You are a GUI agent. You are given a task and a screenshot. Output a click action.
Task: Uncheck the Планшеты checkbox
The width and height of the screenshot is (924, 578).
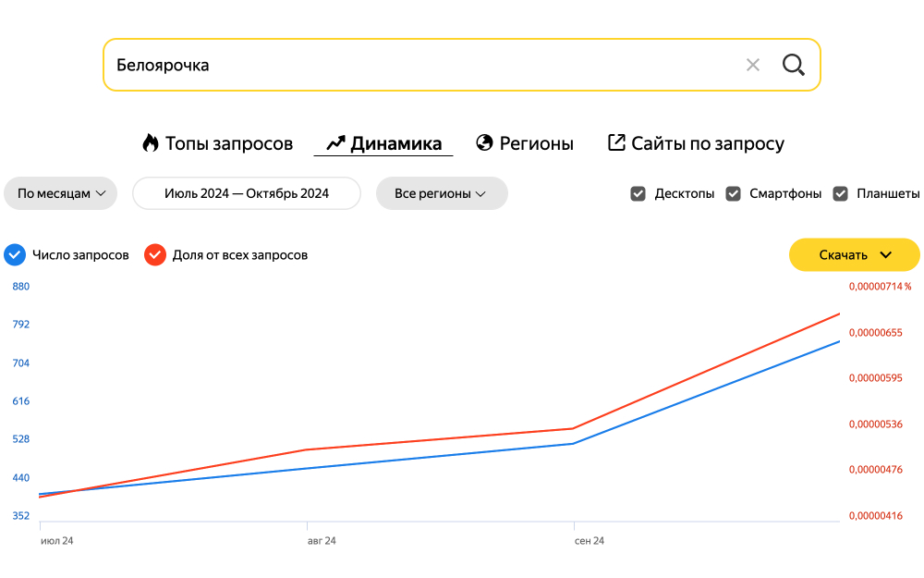840,193
